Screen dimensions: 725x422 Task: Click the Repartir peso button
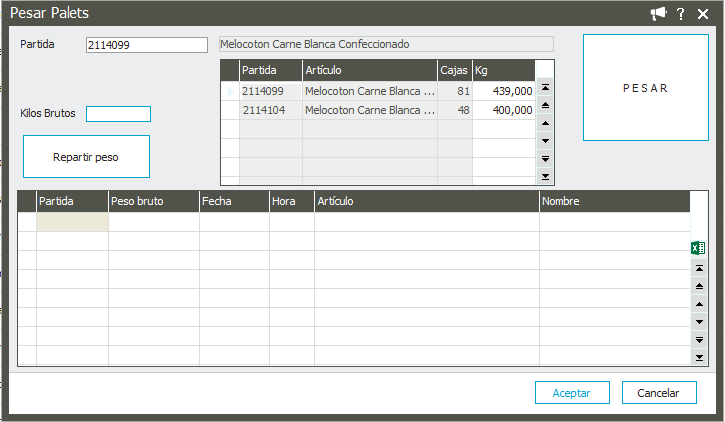click(86, 157)
